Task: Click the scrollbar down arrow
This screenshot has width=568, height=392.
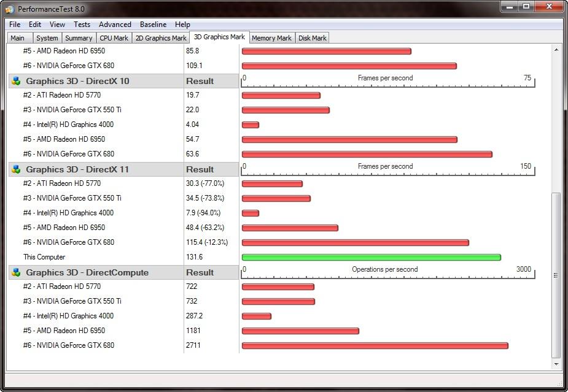Action: tap(556, 364)
